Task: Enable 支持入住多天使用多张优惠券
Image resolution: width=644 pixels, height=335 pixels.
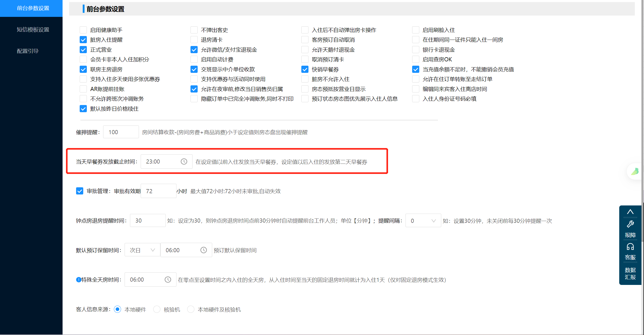Action: (83, 79)
